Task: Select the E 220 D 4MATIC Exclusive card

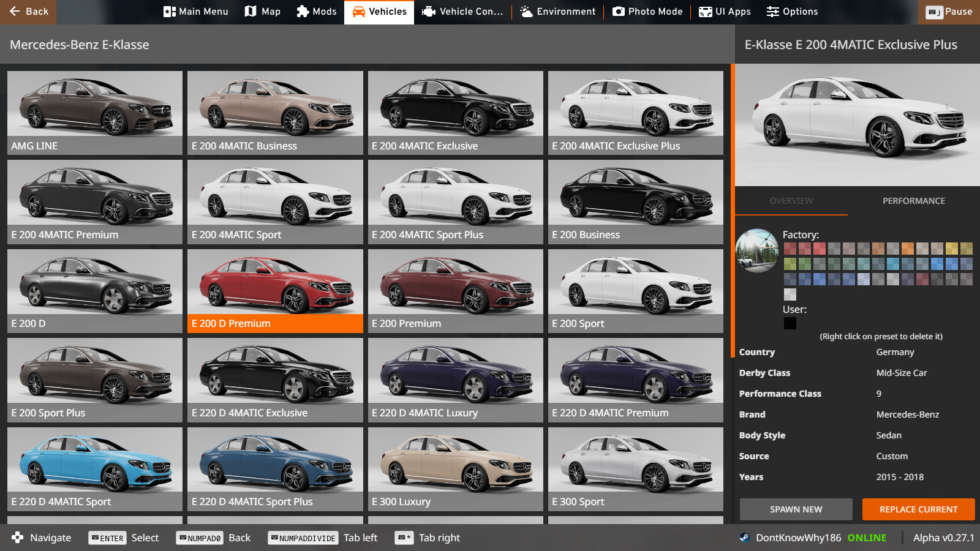Action: click(275, 380)
